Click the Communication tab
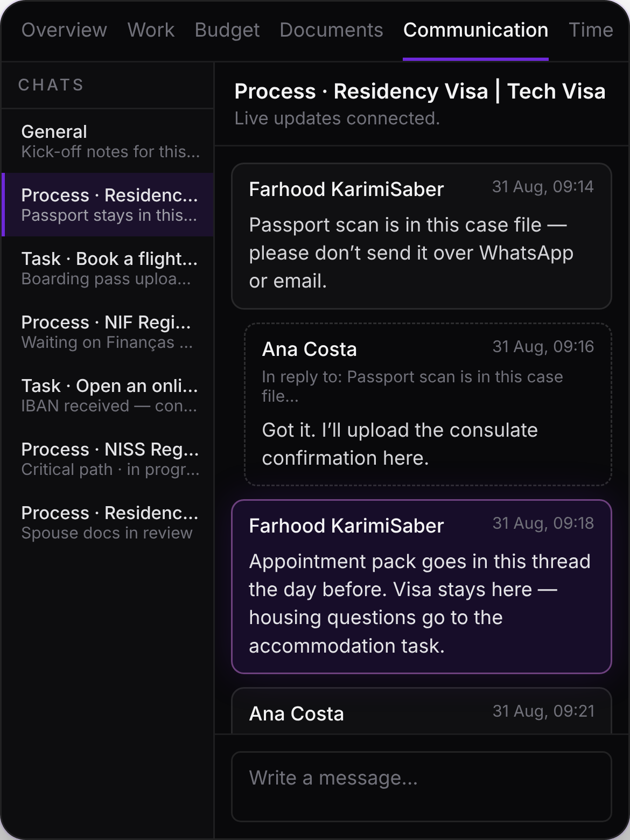 tap(475, 30)
